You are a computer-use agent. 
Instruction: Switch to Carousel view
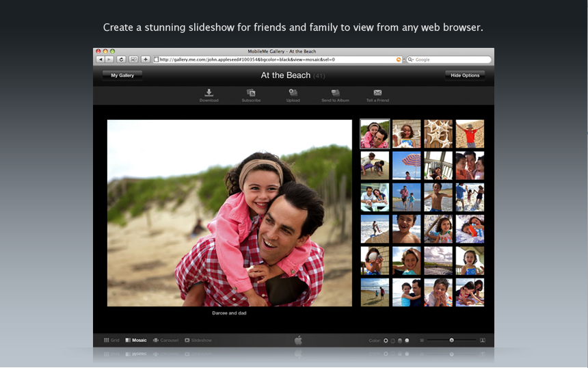click(x=165, y=340)
